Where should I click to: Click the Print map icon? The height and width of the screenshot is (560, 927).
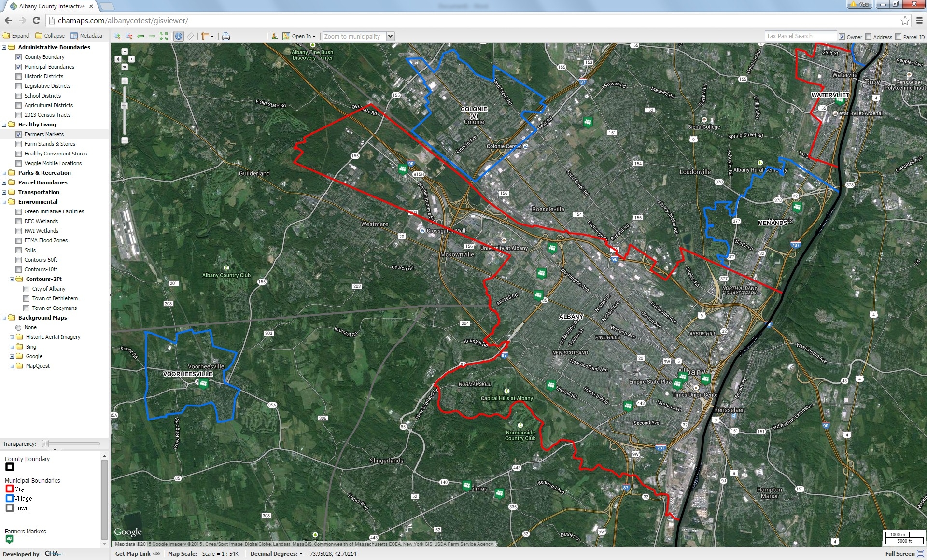(x=226, y=36)
